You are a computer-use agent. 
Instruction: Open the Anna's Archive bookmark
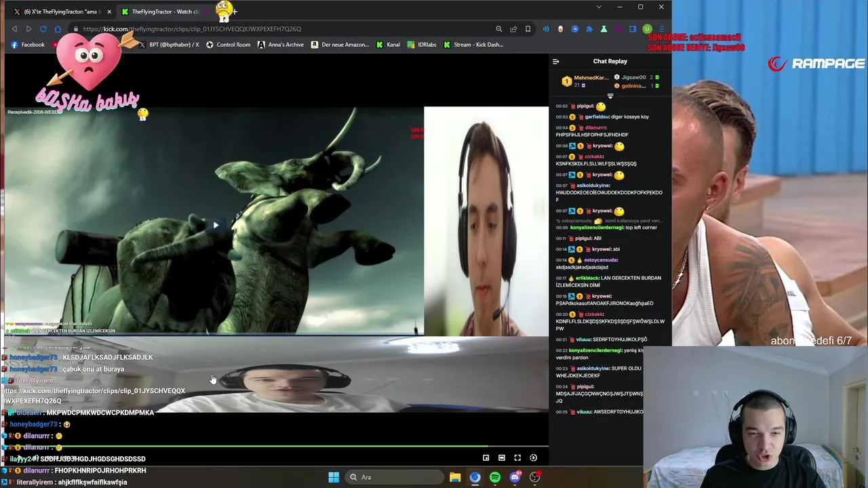281,45
